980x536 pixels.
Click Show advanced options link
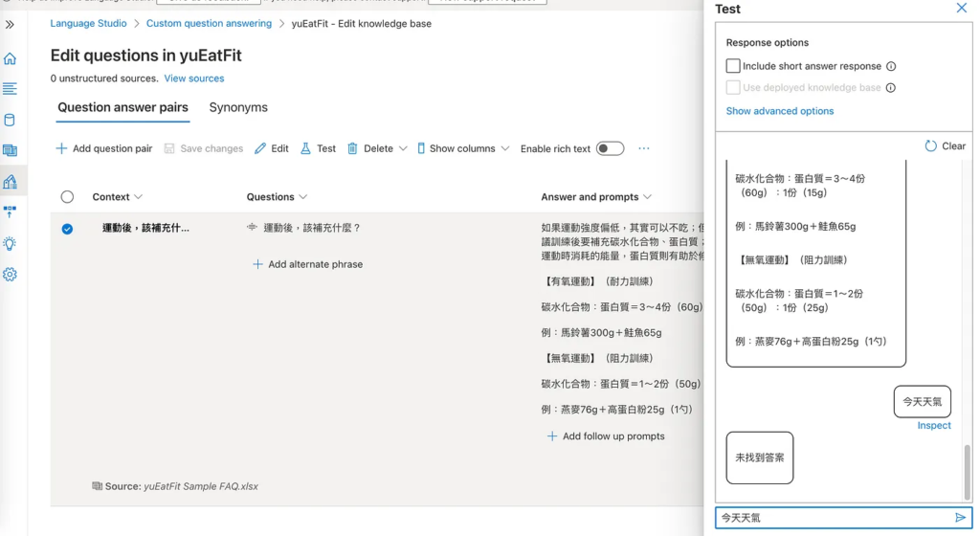pos(779,111)
